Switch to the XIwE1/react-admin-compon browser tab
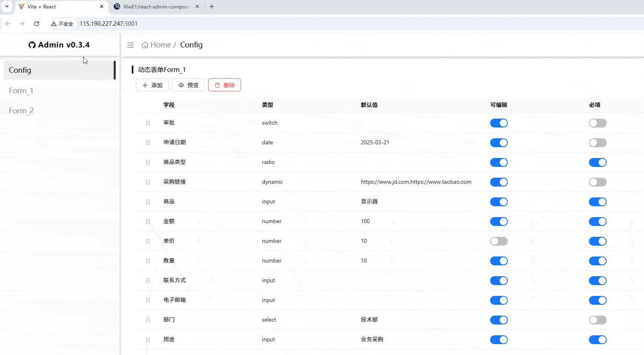Viewport: 644px width, 355px height. 157,6
